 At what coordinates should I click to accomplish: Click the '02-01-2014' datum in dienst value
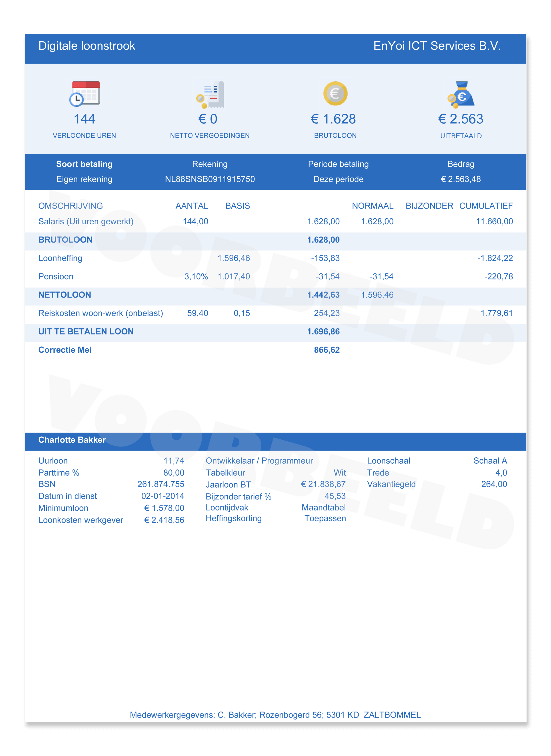pyautogui.click(x=163, y=496)
